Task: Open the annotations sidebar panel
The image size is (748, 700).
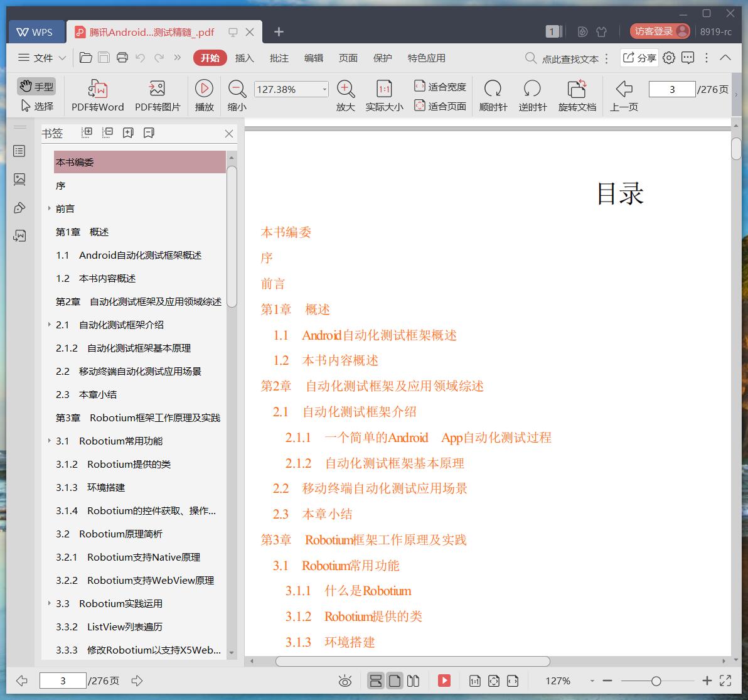Action: click(19, 208)
